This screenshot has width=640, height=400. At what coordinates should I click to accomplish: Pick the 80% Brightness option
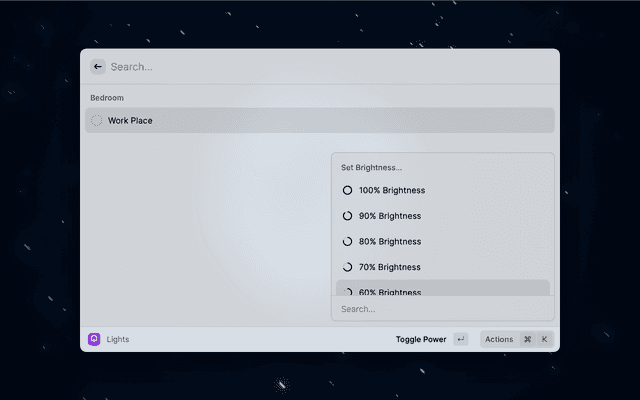tap(390, 241)
